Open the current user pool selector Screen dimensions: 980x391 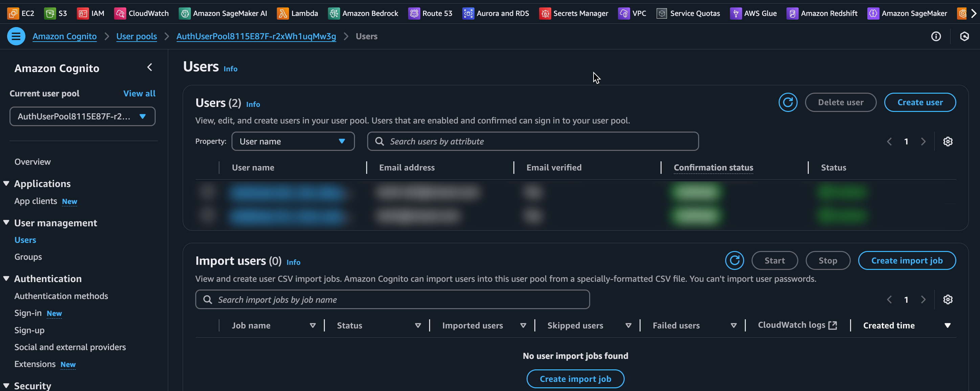point(82,116)
